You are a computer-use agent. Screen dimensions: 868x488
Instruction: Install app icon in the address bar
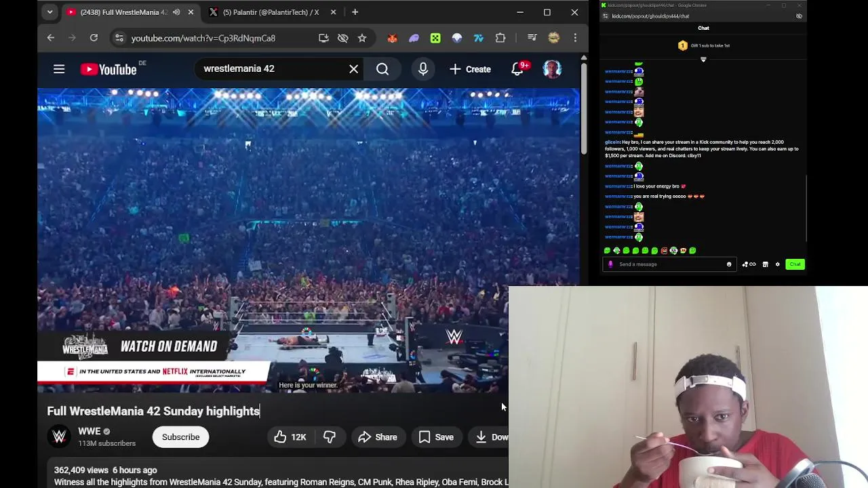coord(323,38)
